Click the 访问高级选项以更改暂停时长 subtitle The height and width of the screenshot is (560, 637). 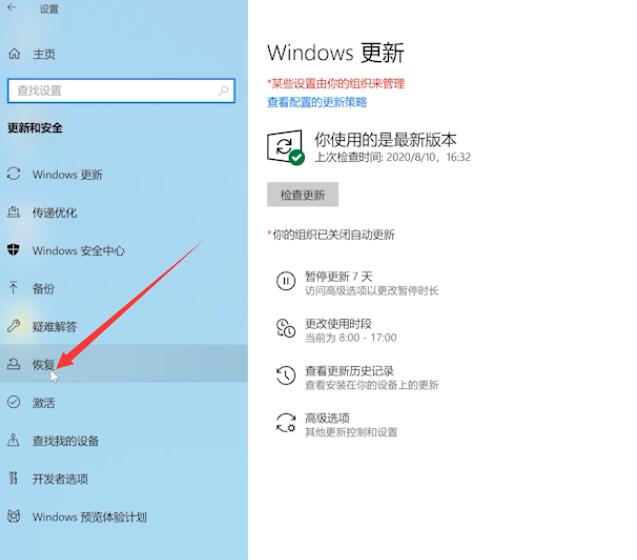372,291
